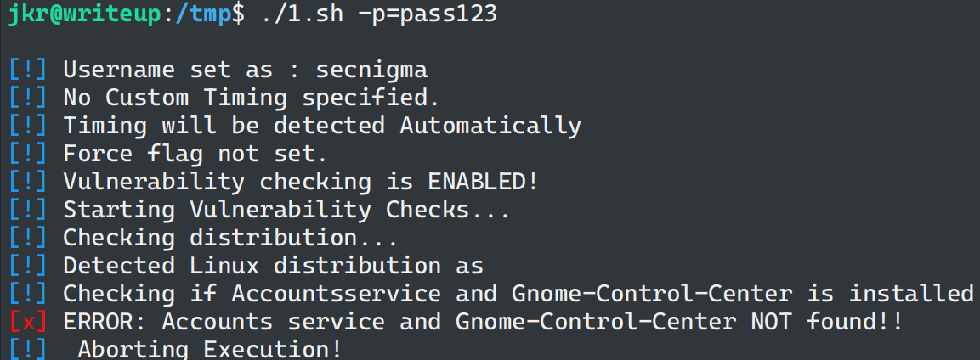
Task: Click Gnome-Control-Center in the Checking line
Action: [x=652, y=294]
